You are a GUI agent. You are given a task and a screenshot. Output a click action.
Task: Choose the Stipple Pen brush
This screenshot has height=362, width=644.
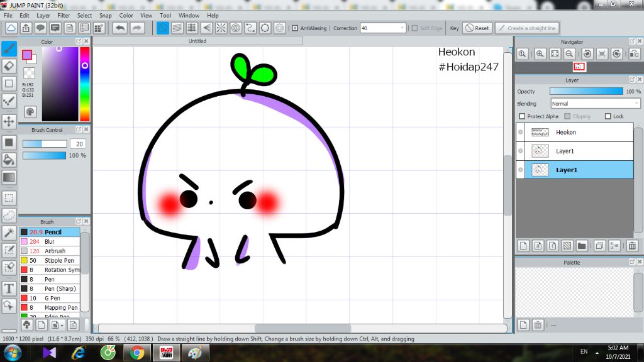(x=50, y=260)
